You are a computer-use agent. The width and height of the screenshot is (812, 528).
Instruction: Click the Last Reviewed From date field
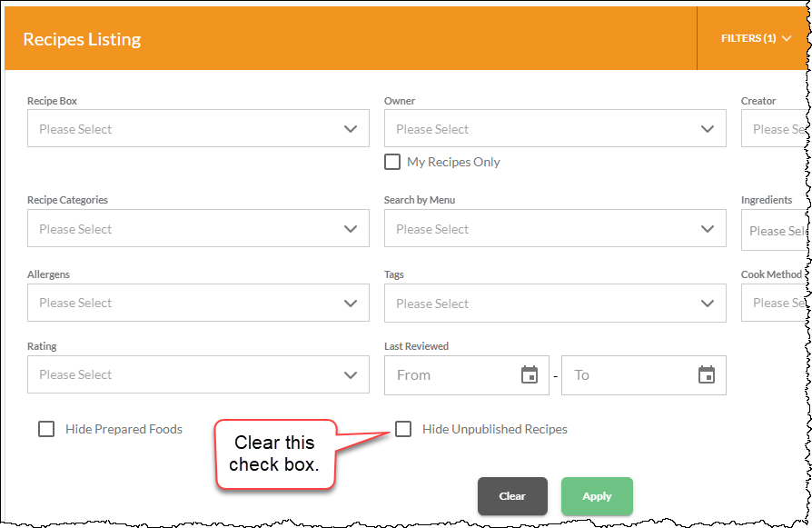[466, 375]
